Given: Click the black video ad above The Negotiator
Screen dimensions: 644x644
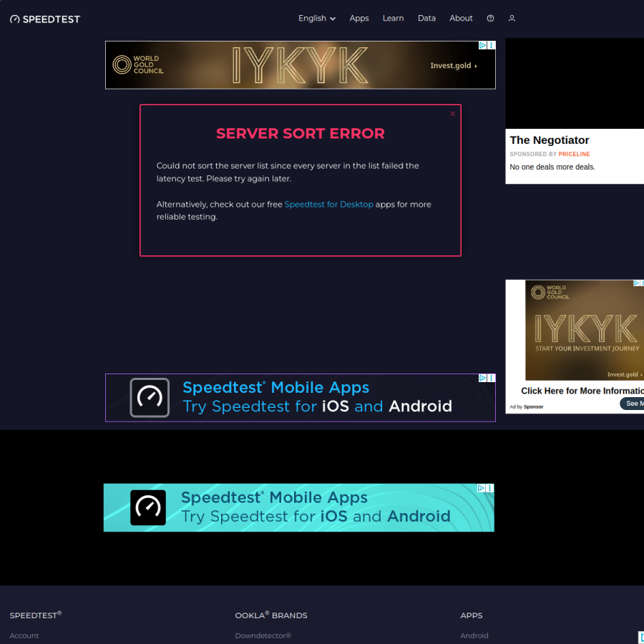Looking at the screenshot, I should tap(575, 84).
